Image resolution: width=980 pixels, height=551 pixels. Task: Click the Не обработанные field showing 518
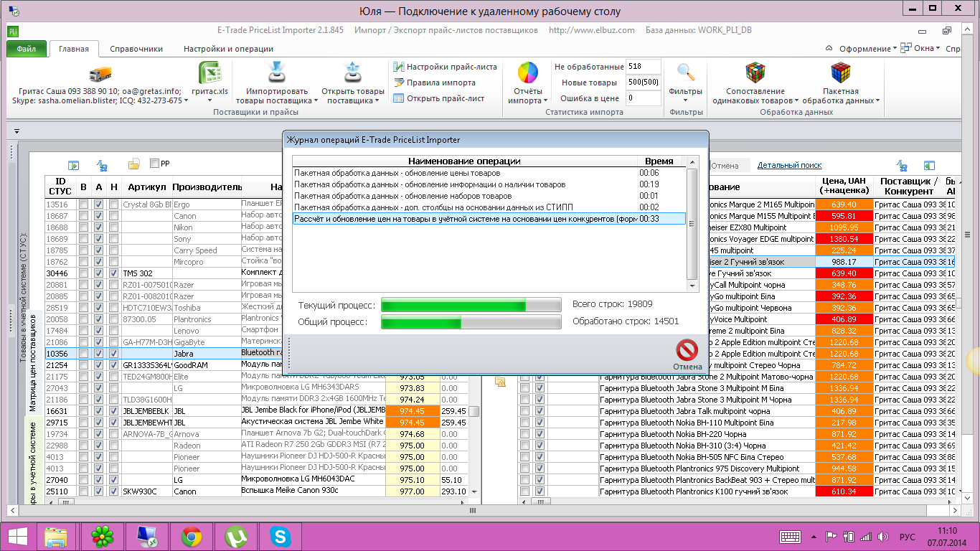point(644,67)
